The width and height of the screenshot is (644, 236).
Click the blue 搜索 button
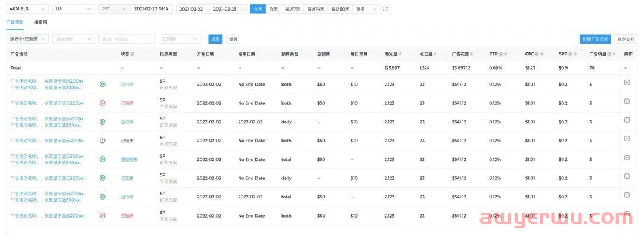(x=215, y=39)
